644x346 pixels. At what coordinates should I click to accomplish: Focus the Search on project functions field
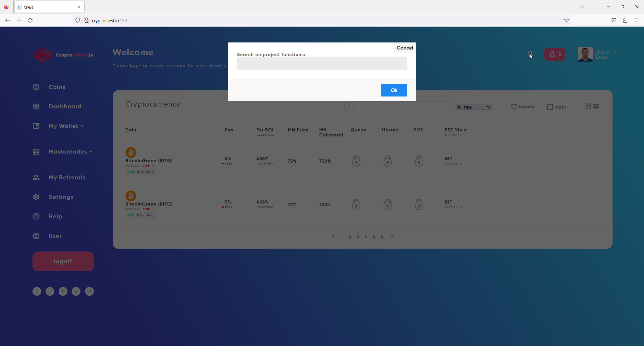click(x=322, y=63)
